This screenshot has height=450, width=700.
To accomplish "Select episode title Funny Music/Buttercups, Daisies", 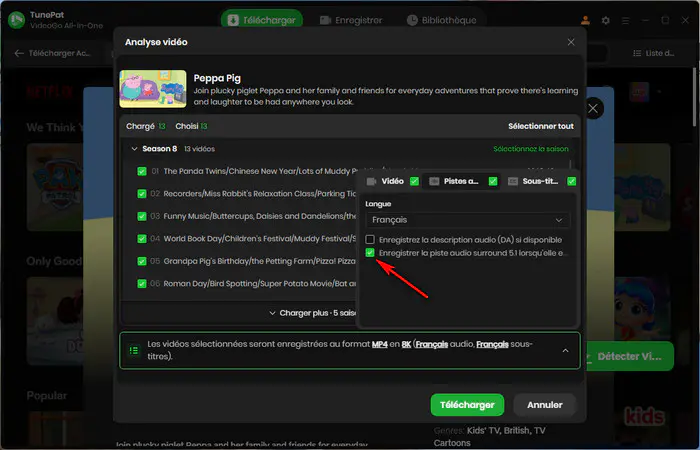I will pos(260,217).
